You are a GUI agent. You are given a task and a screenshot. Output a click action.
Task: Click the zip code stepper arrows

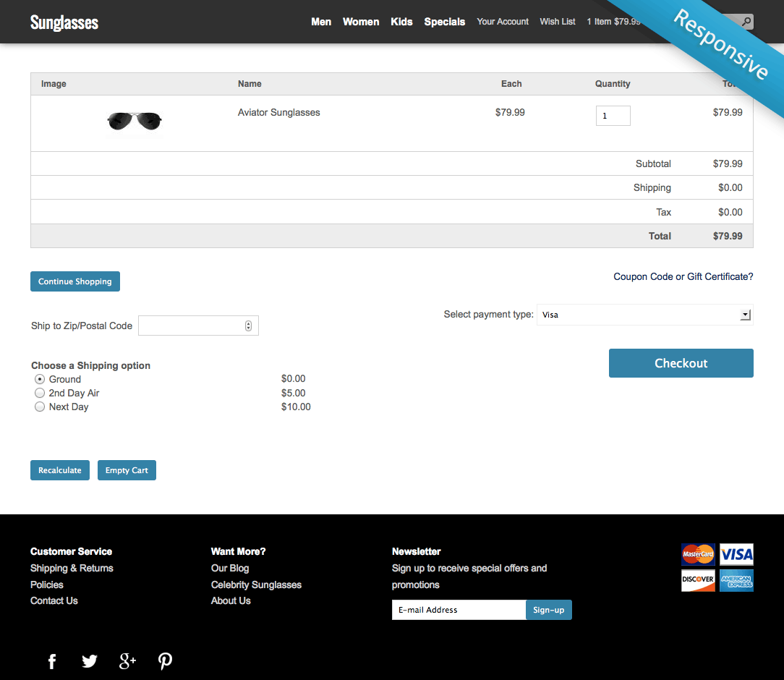click(x=248, y=326)
